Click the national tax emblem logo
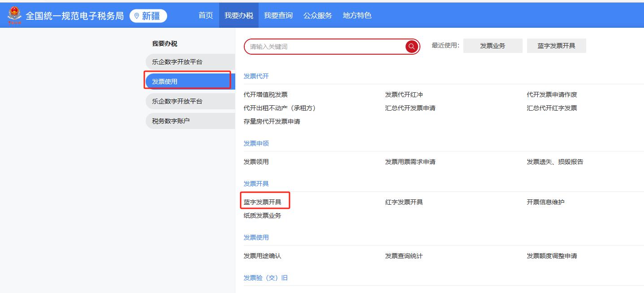 pos(14,15)
